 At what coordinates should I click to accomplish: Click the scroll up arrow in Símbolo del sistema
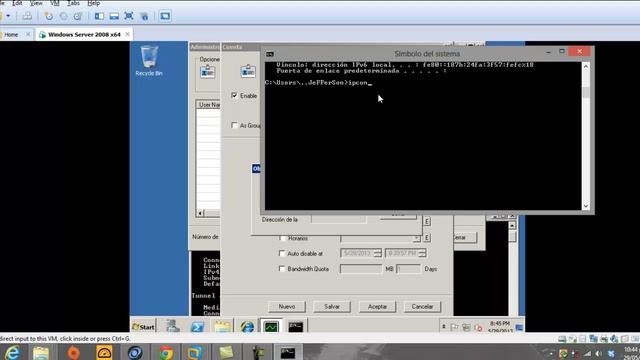(586, 66)
